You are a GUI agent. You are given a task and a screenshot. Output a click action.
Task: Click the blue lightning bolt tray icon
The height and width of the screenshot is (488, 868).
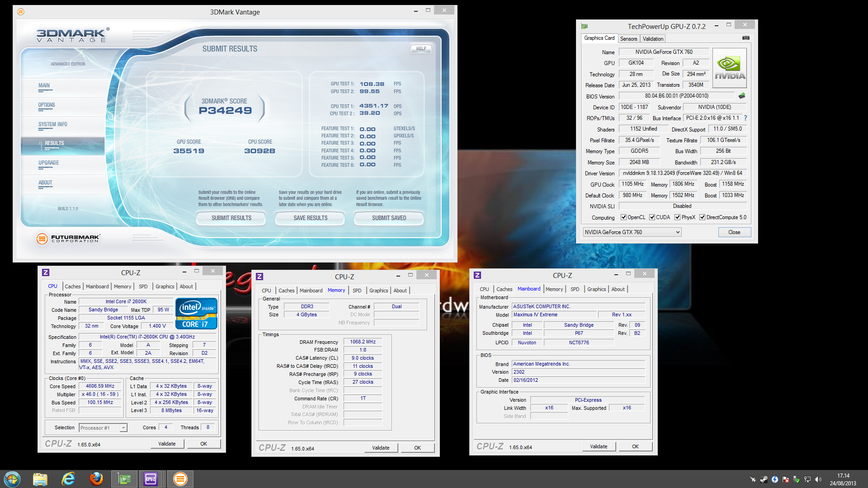pyautogui.click(x=775, y=479)
